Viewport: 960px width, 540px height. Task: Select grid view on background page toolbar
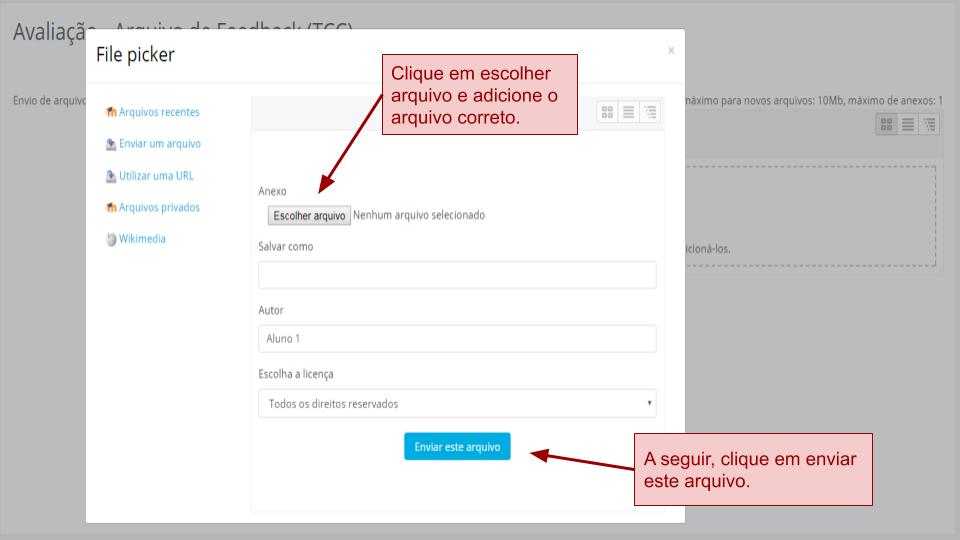(x=886, y=124)
